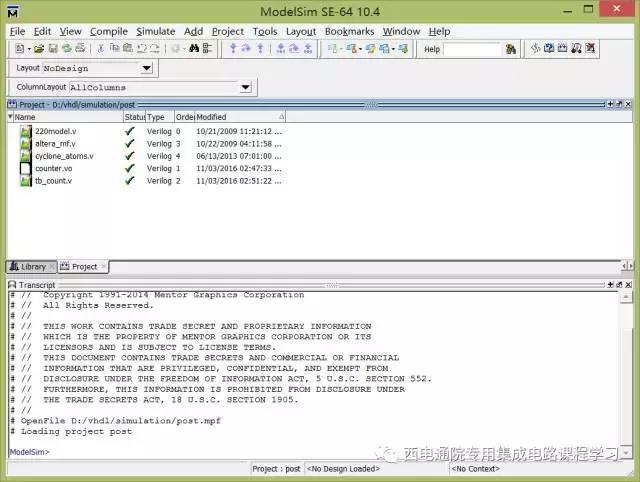Open the Layout NoDesign dropdown
Screen dimensions: 640x482
(x=147, y=68)
